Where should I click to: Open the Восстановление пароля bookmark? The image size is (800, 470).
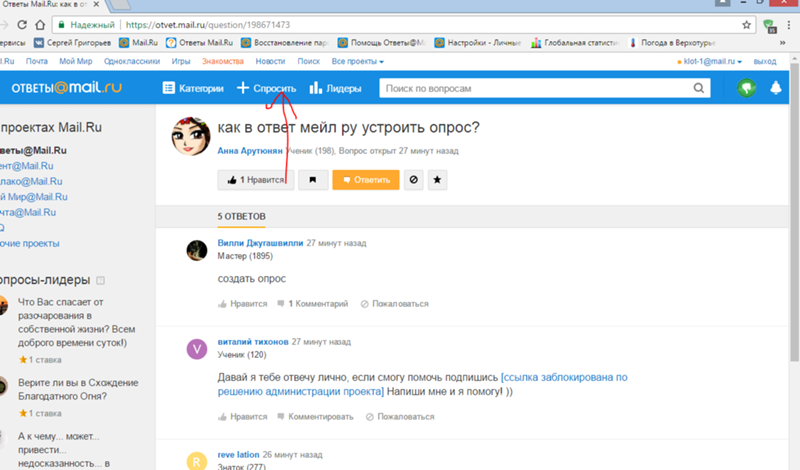click(x=285, y=43)
